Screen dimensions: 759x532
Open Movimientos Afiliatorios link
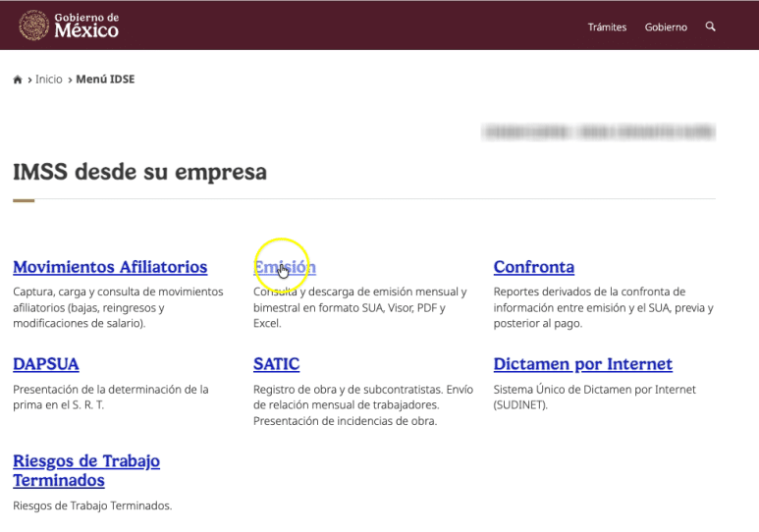[110, 267]
